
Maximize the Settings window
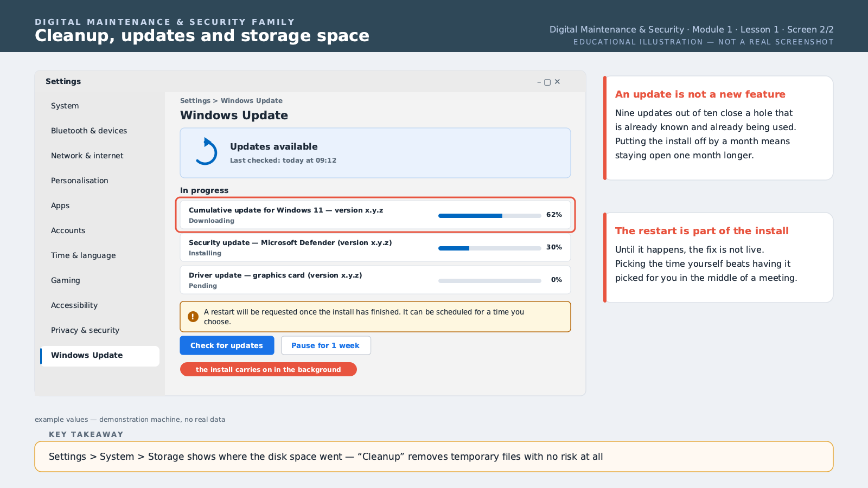[x=547, y=82]
